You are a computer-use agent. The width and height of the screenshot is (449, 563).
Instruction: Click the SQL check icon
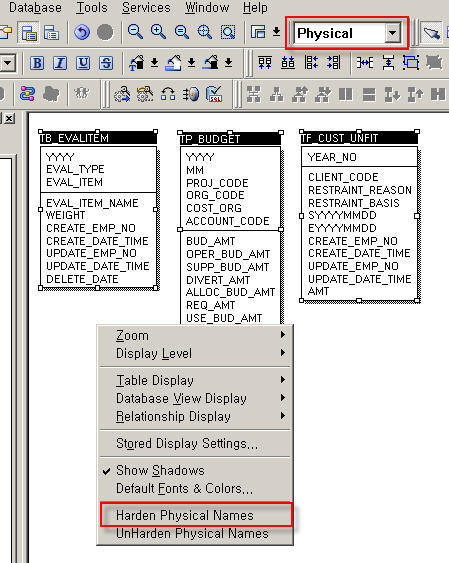pyautogui.click(x=214, y=94)
